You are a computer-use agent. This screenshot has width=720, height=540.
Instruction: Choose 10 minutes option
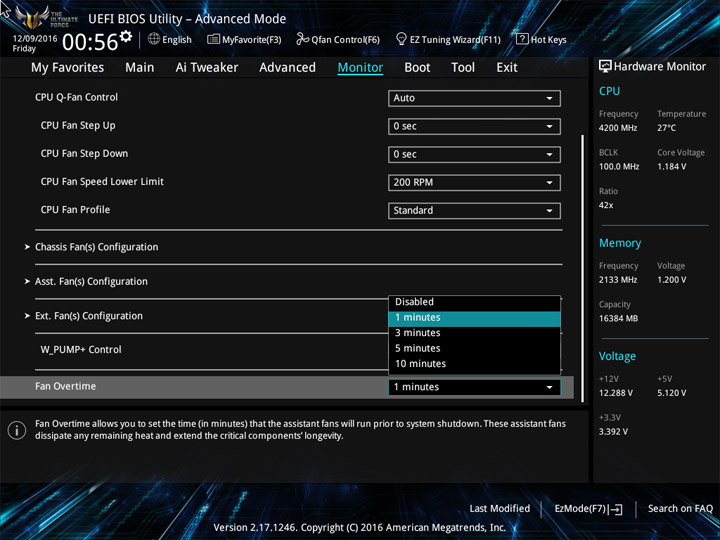(474, 364)
